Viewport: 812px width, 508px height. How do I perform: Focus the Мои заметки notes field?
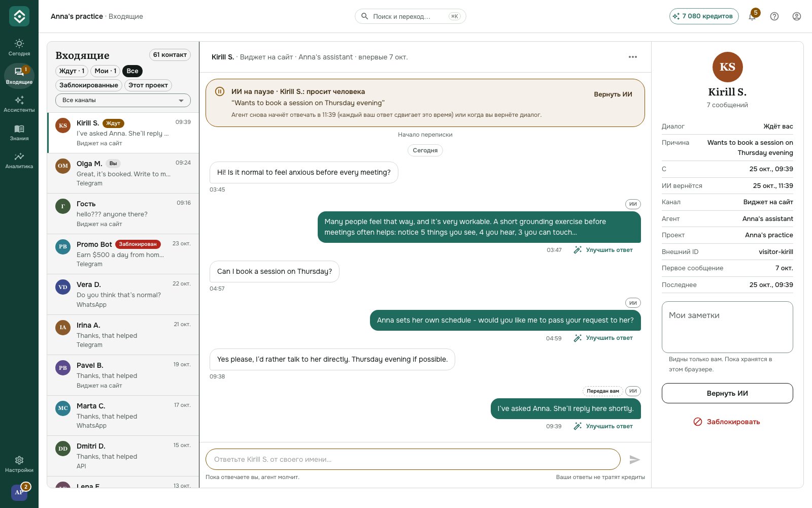tap(727, 327)
